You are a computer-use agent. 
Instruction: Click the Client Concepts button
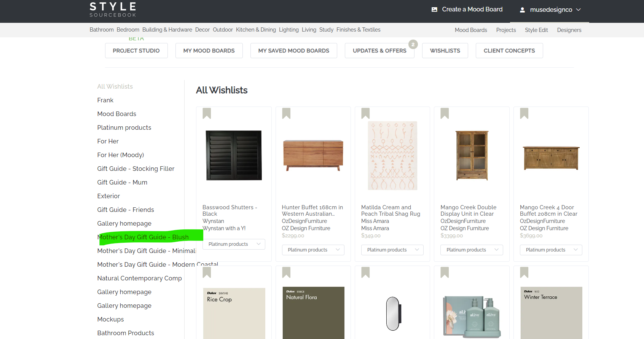(x=509, y=51)
